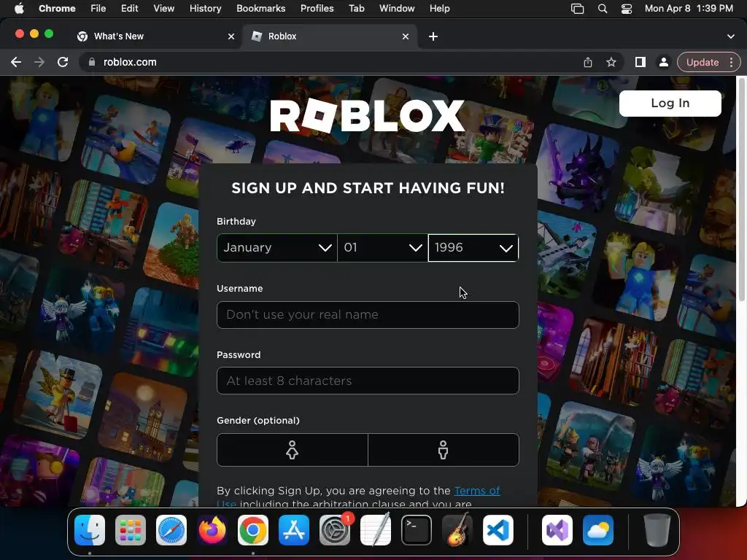Open the Tab menu

[x=356, y=9]
